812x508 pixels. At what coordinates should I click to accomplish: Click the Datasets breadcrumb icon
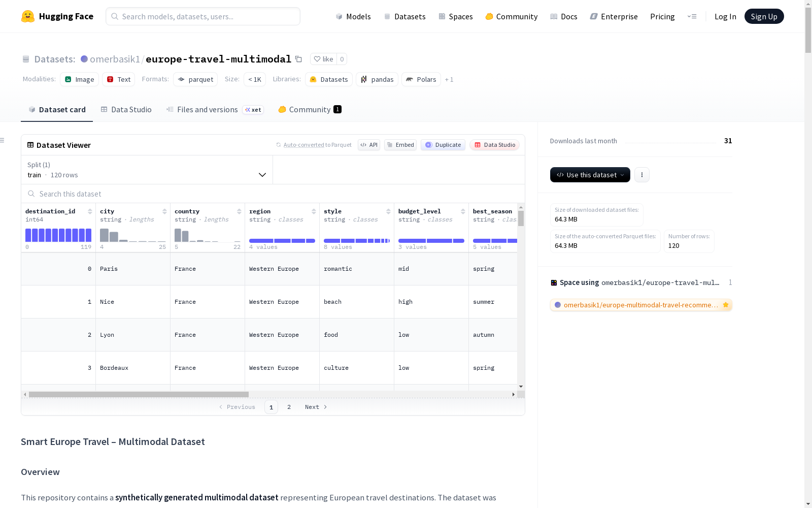click(26, 59)
